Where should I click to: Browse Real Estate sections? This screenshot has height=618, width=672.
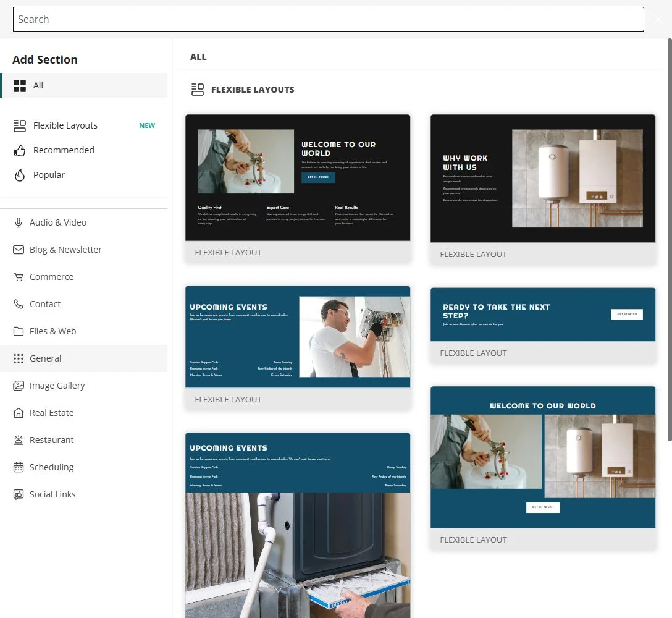coord(85,413)
